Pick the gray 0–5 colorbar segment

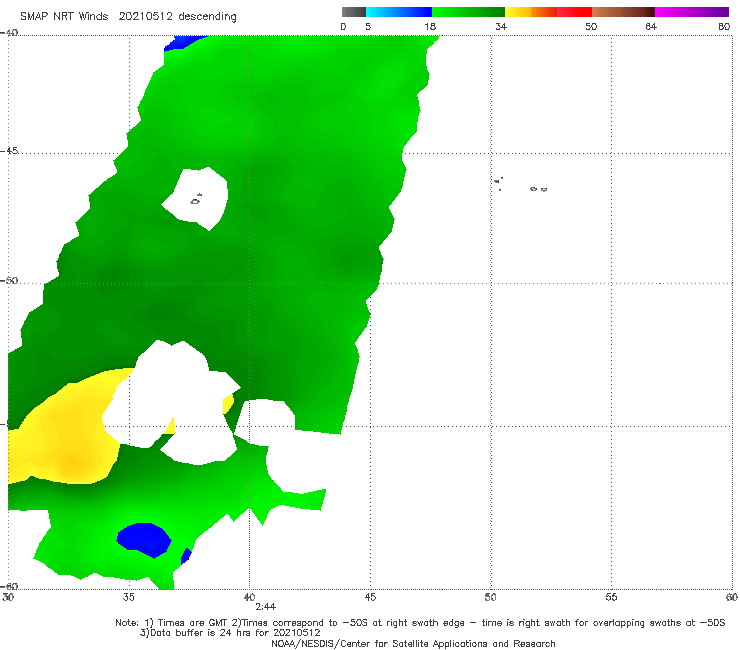[x=354, y=12]
